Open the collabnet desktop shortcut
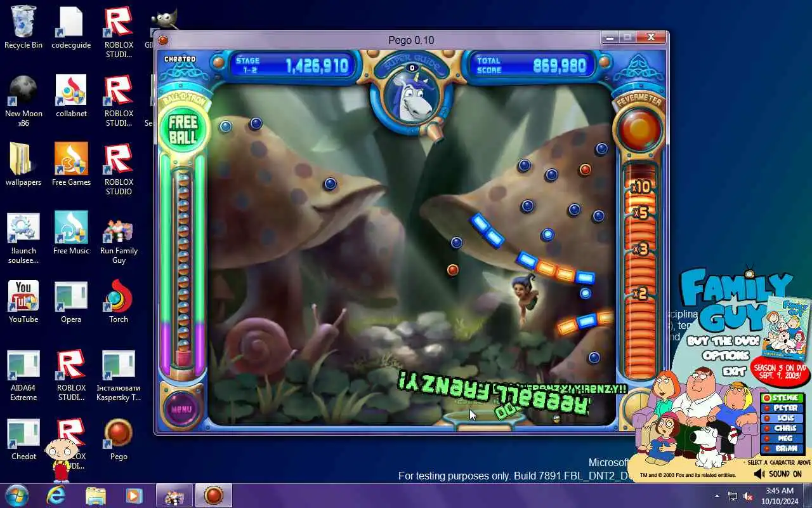 pos(71,96)
